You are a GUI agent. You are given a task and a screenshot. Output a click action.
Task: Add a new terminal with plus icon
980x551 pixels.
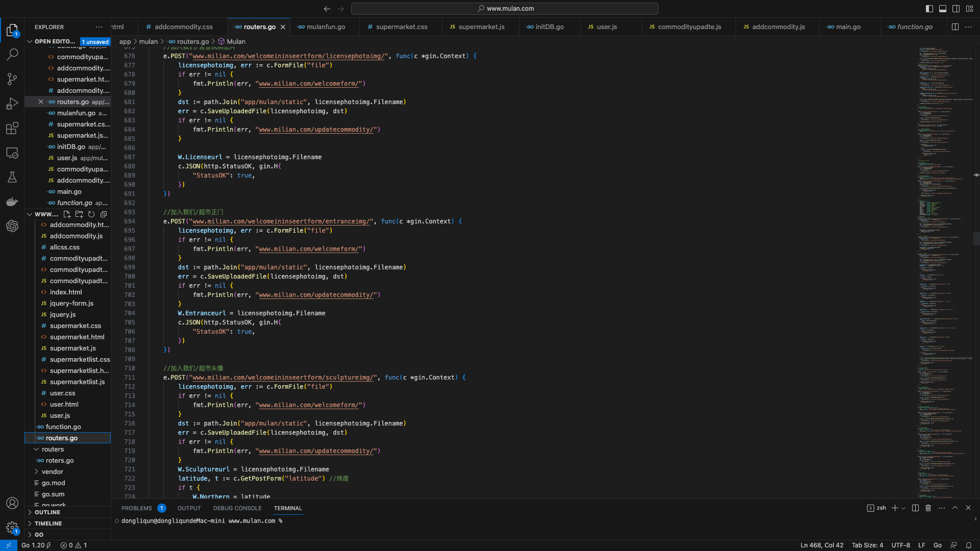click(x=895, y=508)
